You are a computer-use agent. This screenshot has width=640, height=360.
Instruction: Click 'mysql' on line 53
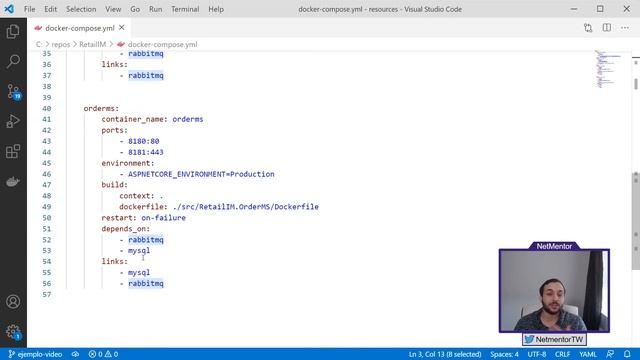[x=139, y=251]
